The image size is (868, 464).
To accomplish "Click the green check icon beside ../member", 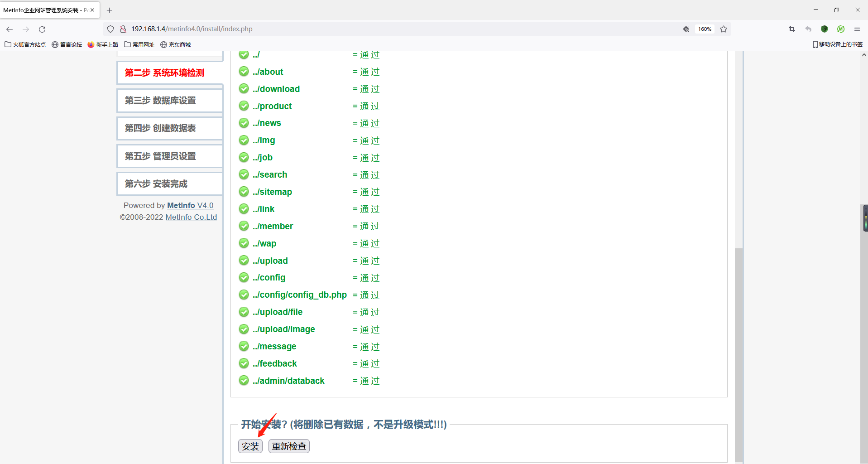I will tap(244, 226).
